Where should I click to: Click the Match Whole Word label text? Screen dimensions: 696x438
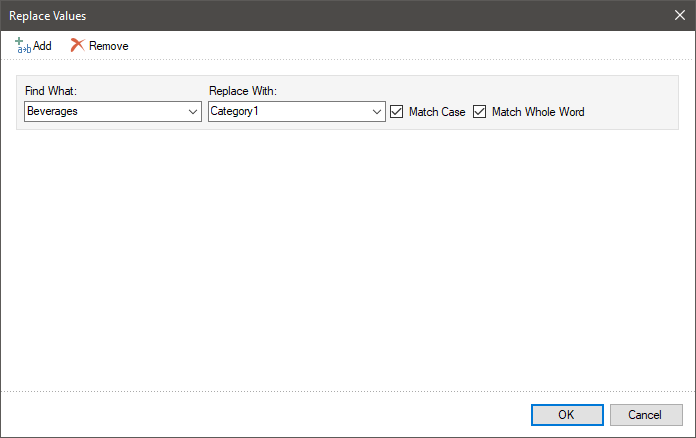[x=538, y=112]
